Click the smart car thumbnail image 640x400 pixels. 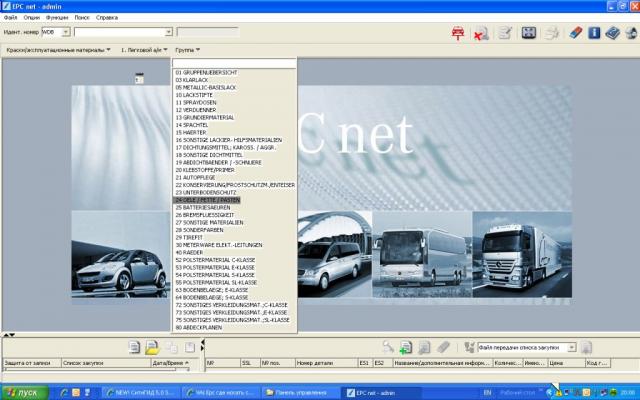tap(121, 254)
